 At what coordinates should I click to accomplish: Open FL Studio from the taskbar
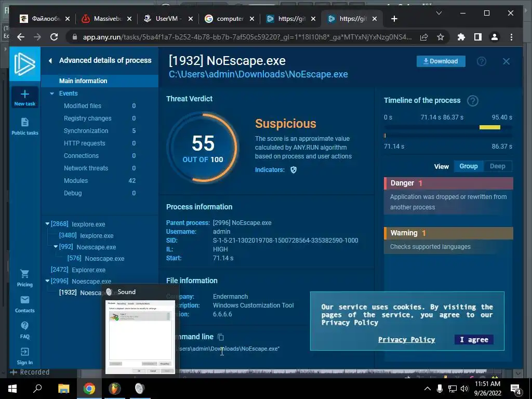[115, 389]
